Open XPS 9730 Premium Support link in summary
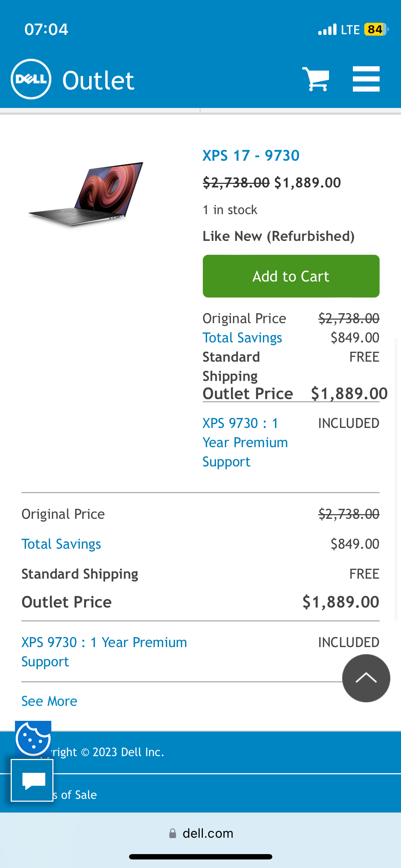 coord(104,651)
